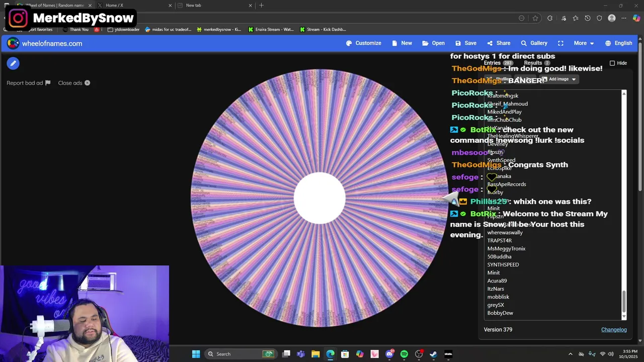The height and width of the screenshot is (362, 644).
Task: Open Microsoft Teams from taskbar
Action: 301,354
